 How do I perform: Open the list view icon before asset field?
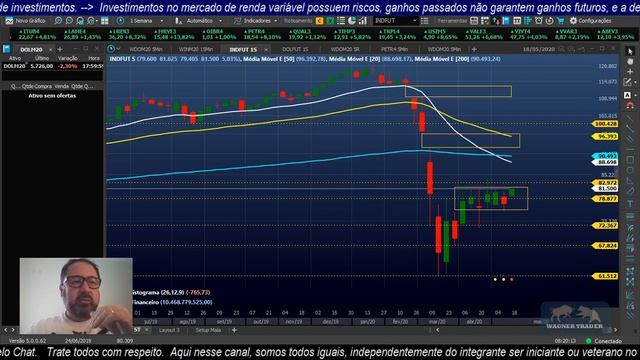[341, 20]
